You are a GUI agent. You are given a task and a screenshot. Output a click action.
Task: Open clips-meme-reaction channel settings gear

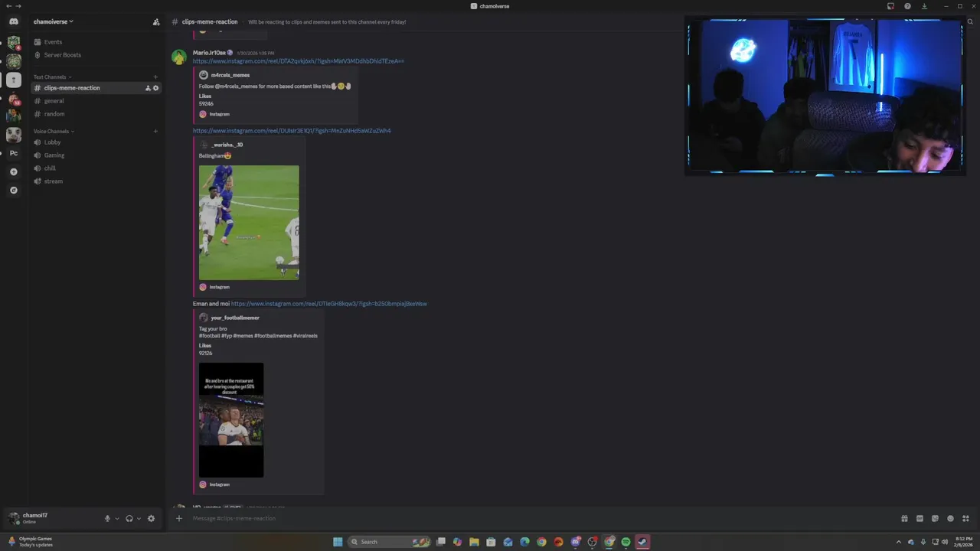pyautogui.click(x=156, y=88)
